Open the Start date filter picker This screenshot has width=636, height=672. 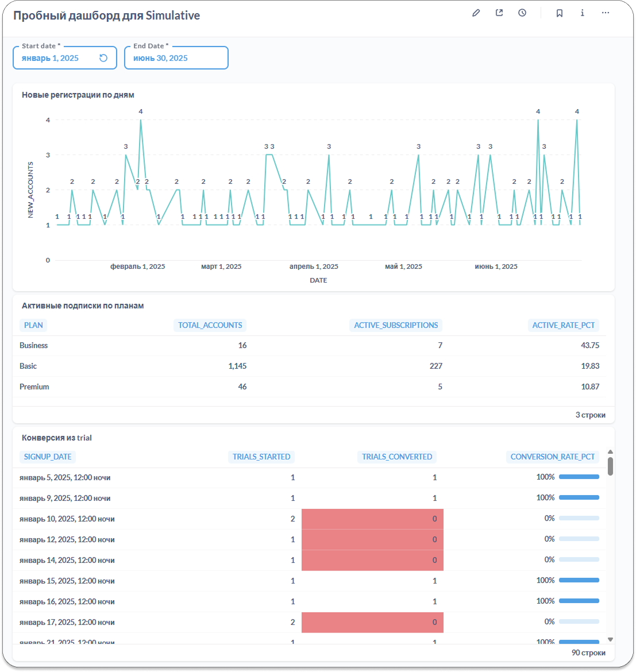57,58
